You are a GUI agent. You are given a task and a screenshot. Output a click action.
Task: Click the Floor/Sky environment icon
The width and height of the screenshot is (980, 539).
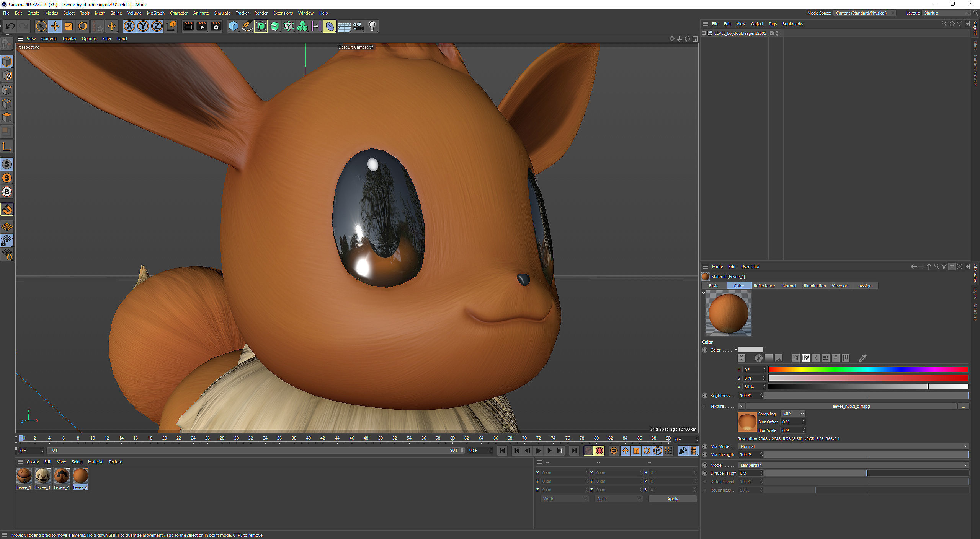[344, 26]
